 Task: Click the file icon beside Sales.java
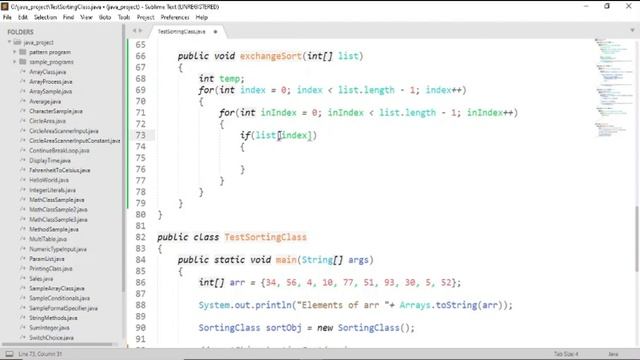23,279
